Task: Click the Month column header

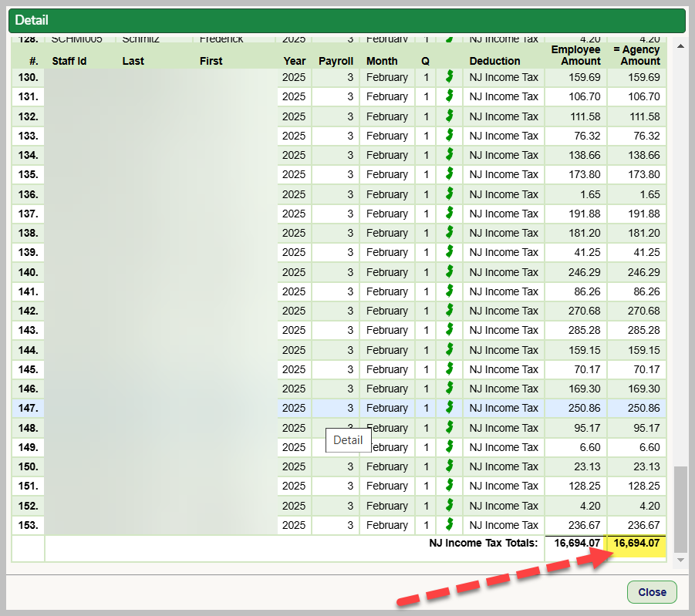Action: (382, 61)
